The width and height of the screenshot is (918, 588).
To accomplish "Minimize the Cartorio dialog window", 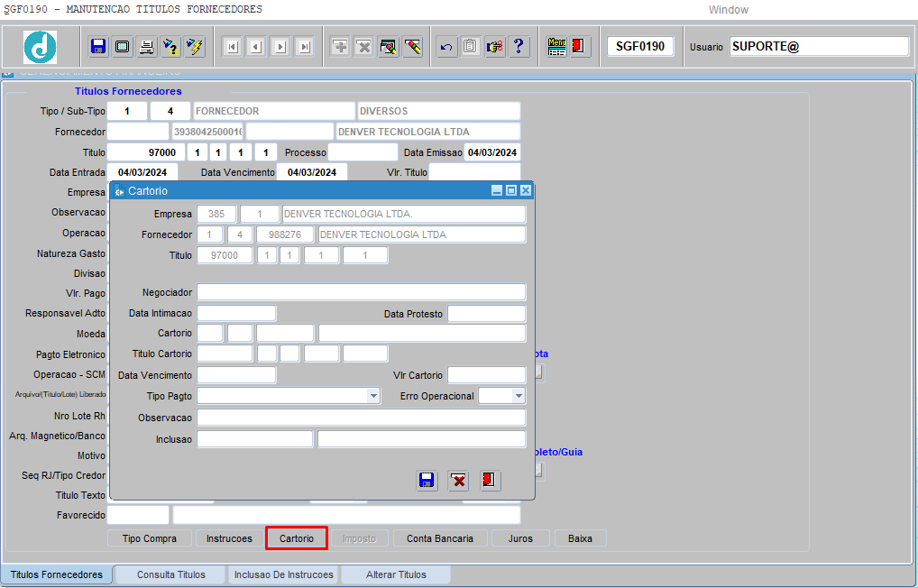I will click(x=497, y=190).
